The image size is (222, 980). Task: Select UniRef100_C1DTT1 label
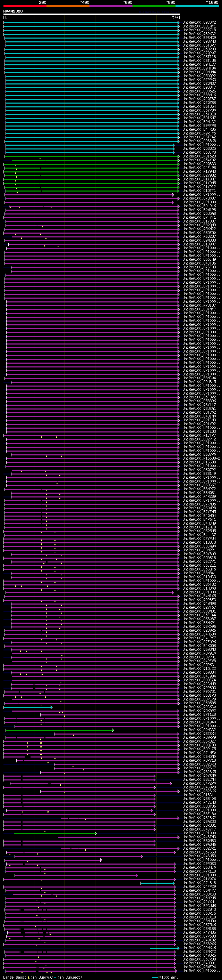pos(199,191)
